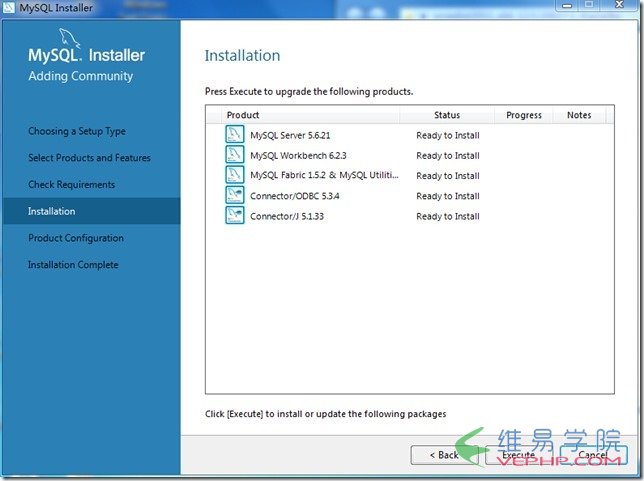This screenshot has width=644, height=481.
Task: Go to Choosing a Setup Type step
Action: click(77, 131)
